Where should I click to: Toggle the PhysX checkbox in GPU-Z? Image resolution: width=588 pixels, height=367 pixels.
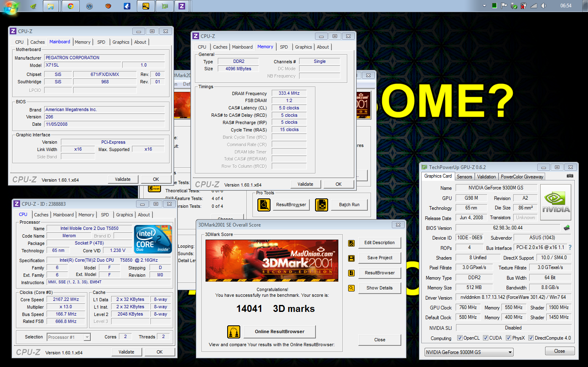pyautogui.click(x=508, y=338)
